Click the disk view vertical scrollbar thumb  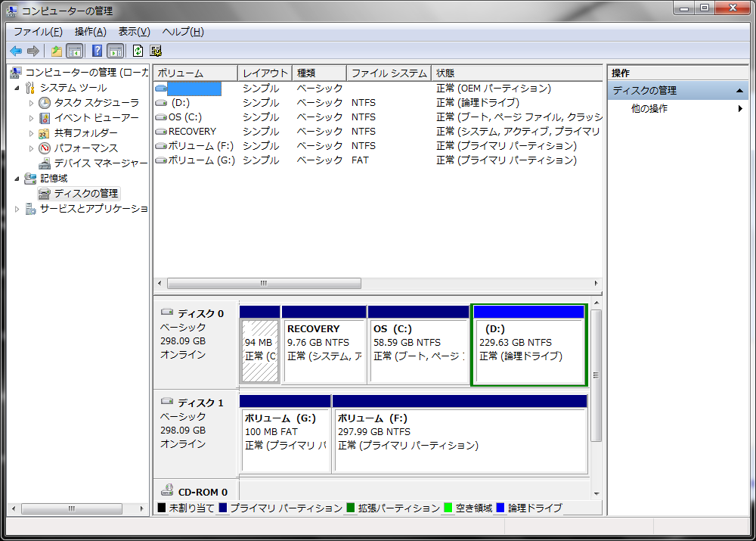tap(596, 375)
